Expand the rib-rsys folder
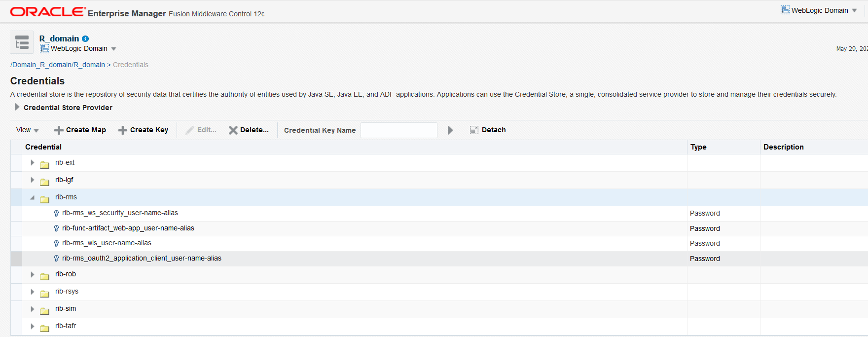The image size is (868, 337). point(33,292)
